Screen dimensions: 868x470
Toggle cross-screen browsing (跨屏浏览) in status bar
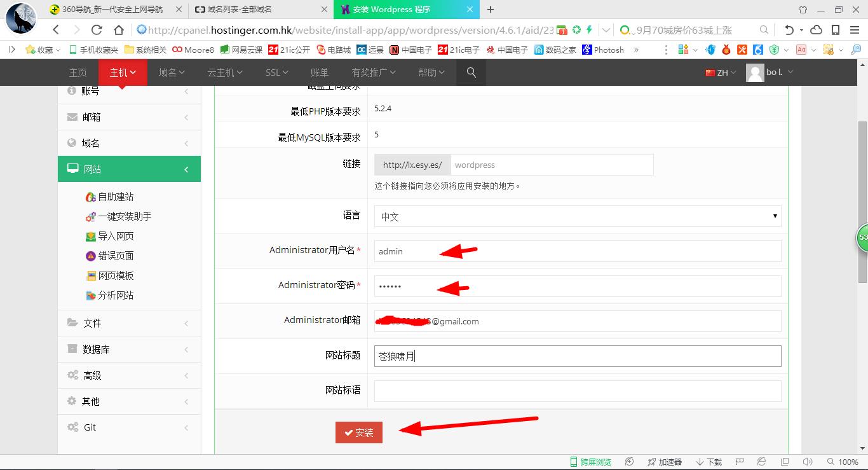point(590,462)
